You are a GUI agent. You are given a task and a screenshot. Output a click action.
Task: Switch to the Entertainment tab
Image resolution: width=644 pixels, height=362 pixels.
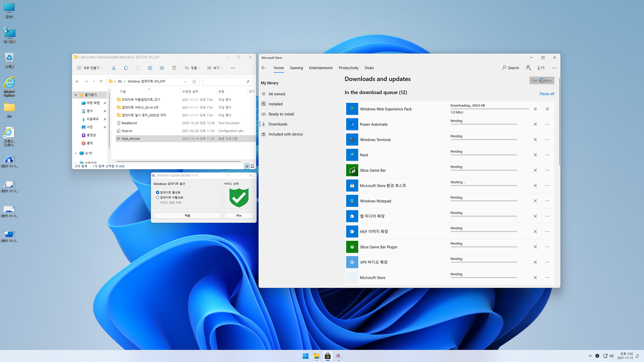coord(321,68)
